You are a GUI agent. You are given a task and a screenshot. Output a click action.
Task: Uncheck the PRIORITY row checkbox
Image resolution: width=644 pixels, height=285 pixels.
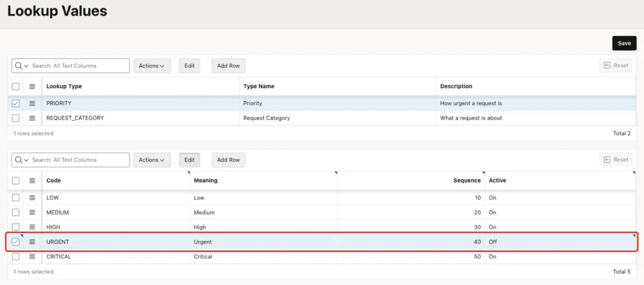pyautogui.click(x=16, y=103)
